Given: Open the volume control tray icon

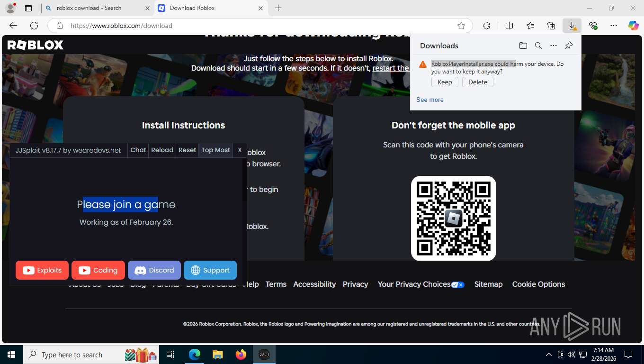Looking at the screenshot, I should pos(571,355).
